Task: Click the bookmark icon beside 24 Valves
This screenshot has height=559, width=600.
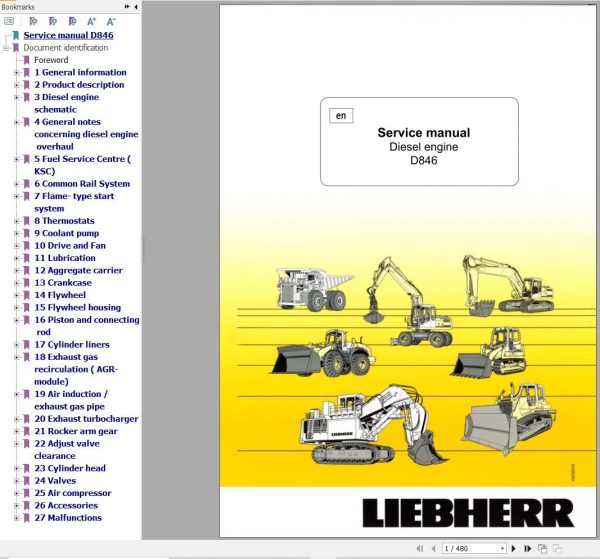Action: point(26,481)
